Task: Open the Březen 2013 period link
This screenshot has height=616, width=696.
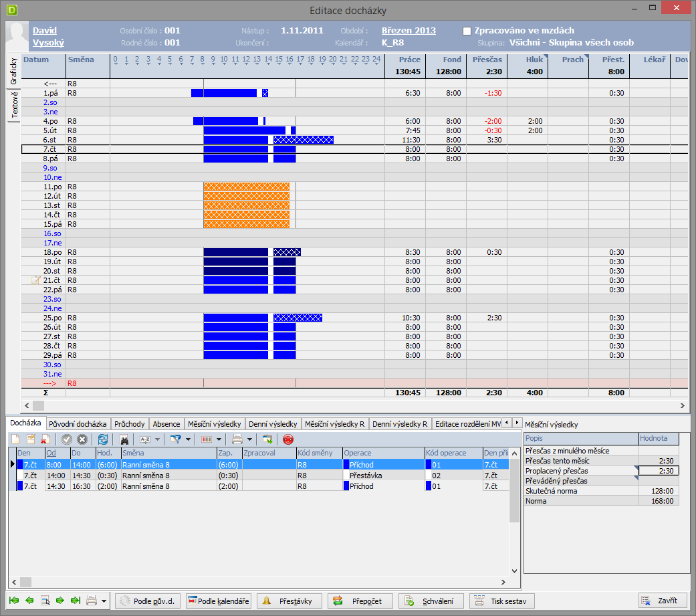Action: click(408, 31)
